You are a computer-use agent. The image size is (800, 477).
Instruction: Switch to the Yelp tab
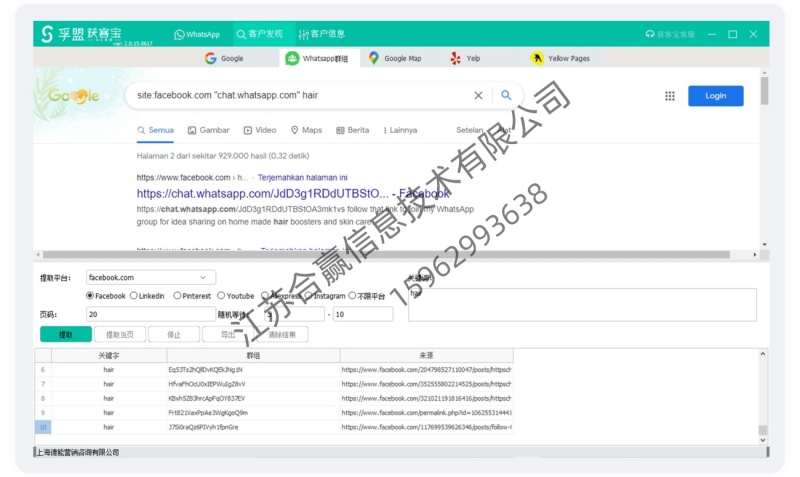[465, 58]
